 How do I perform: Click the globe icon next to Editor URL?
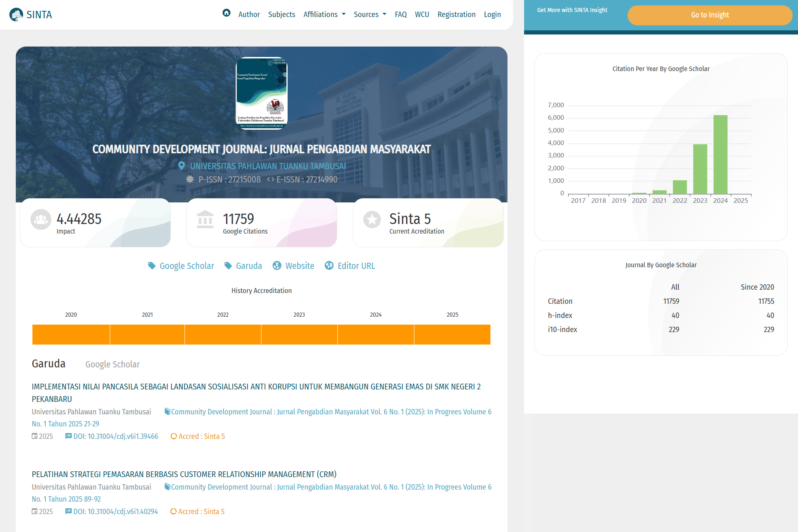(329, 266)
